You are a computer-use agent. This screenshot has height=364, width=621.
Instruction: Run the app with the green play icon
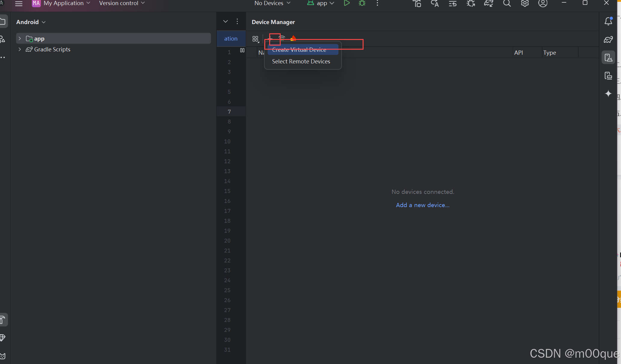coord(347,3)
